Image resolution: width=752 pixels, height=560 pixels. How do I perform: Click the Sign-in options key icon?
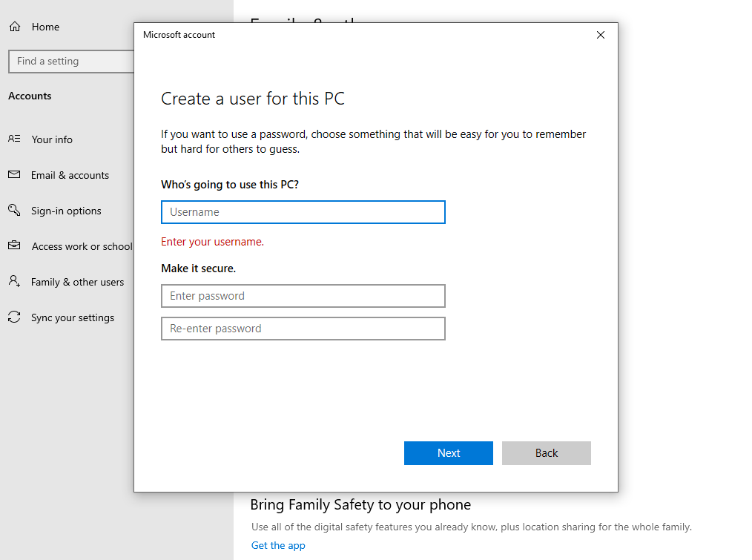pos(14,210)
